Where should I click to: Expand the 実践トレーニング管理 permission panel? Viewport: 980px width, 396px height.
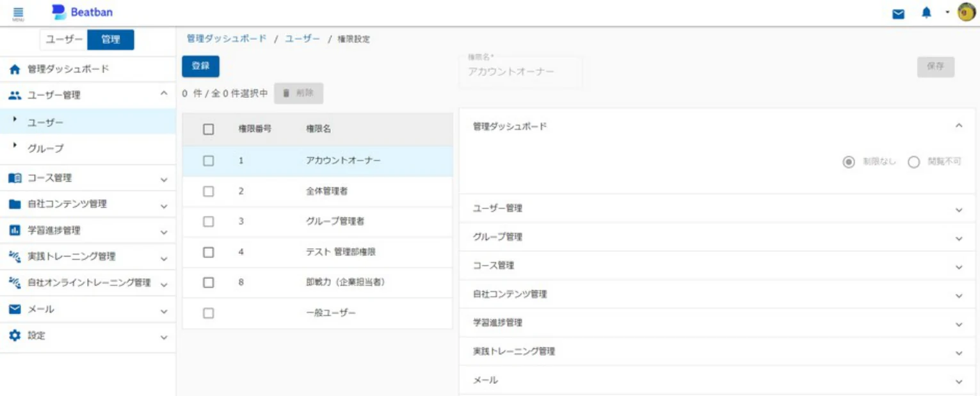[x=959, y=353]
